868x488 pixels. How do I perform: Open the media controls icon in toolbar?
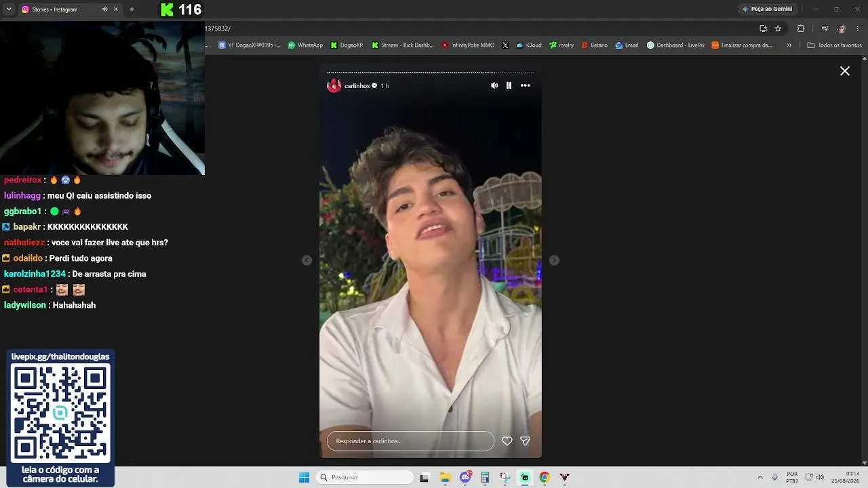[825, 28]
